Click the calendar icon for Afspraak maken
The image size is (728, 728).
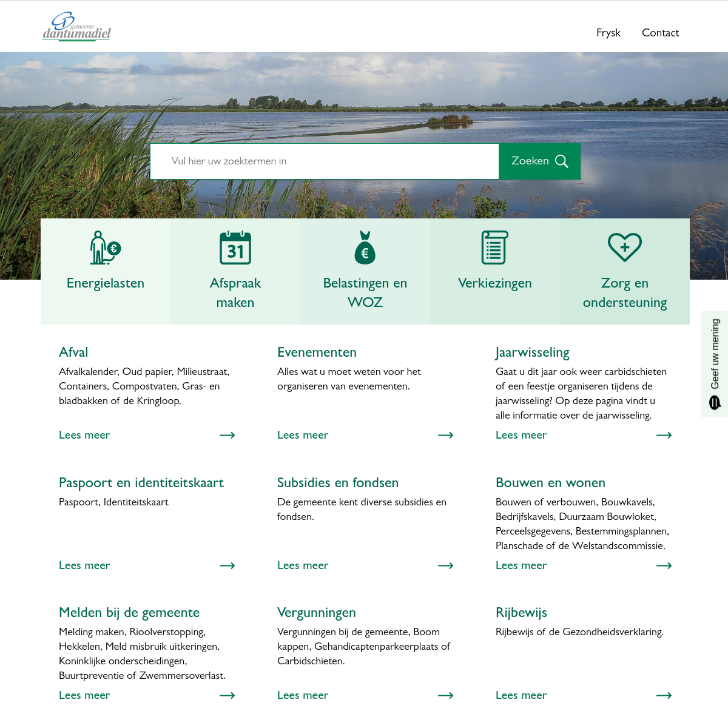(x=235, y=248)
